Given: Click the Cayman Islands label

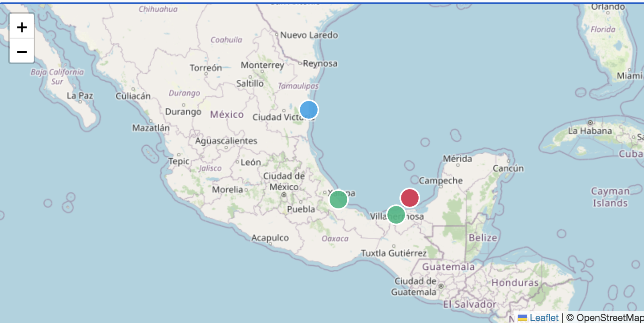Looking at the screenshot, I should pos(610,197).
